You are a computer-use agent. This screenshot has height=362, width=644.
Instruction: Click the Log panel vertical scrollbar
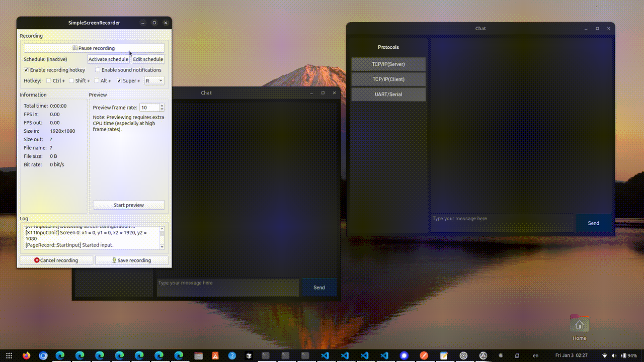(x=162, y=238)
